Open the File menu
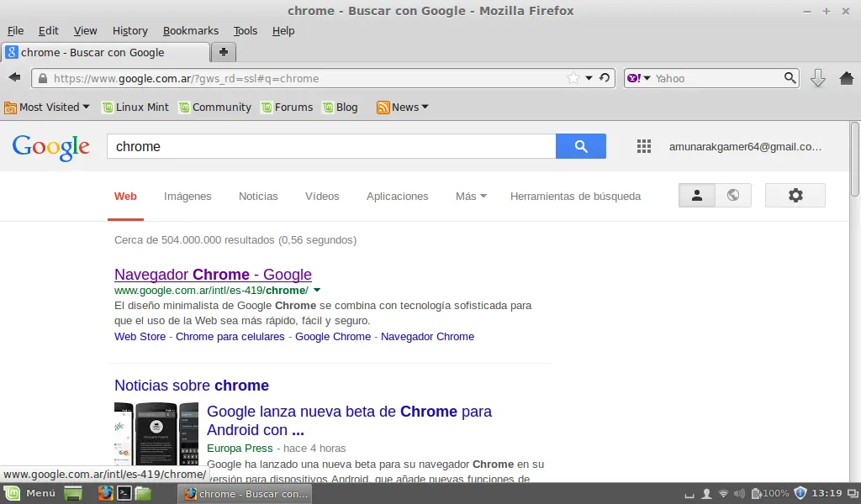861x504 pixels. tap(15, 31)
